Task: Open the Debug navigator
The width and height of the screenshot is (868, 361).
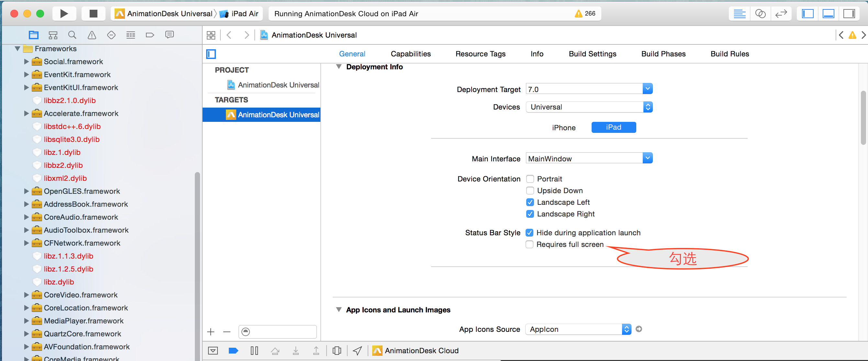Action: tap(131, 35)
